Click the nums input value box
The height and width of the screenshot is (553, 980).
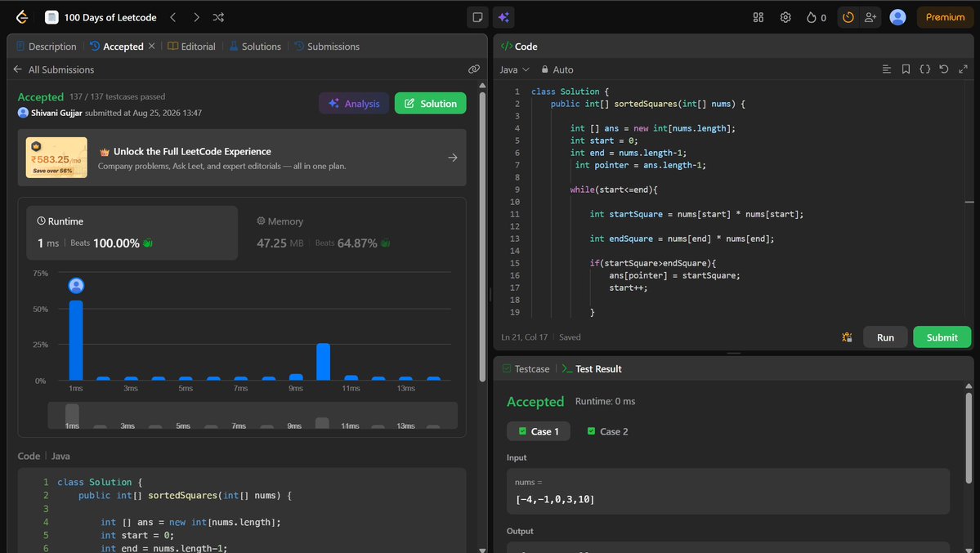[728, 491]
